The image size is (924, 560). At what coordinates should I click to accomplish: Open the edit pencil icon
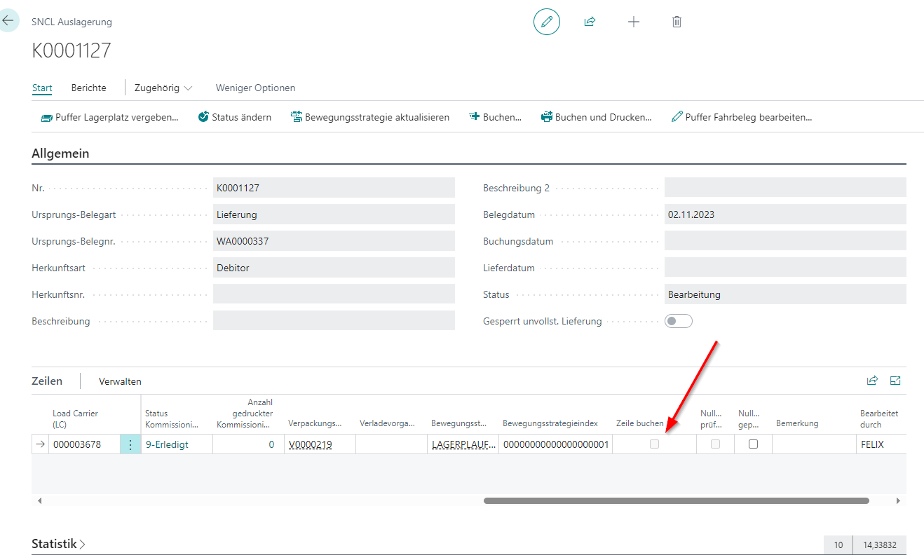[x=546, y=21]
